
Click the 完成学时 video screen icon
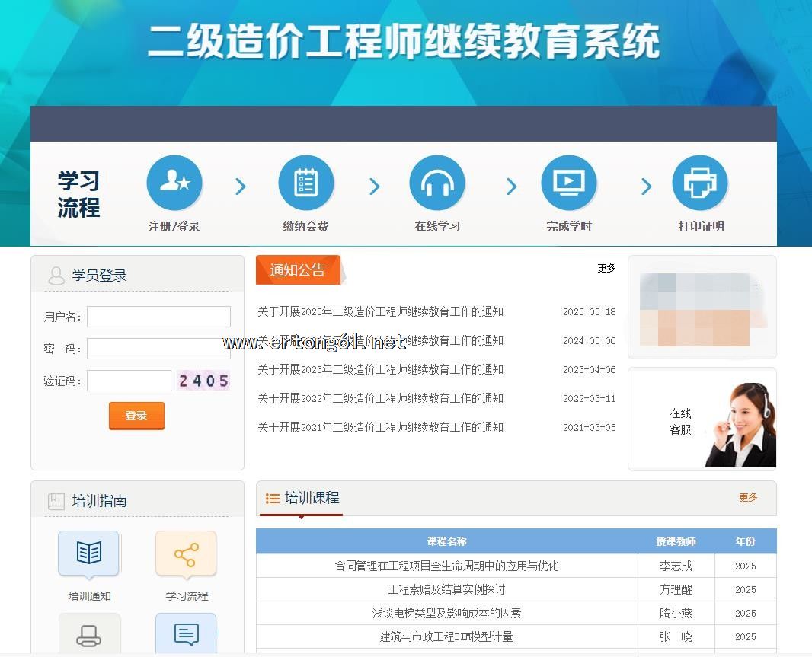pyautogui.click(x=568, y=183)
